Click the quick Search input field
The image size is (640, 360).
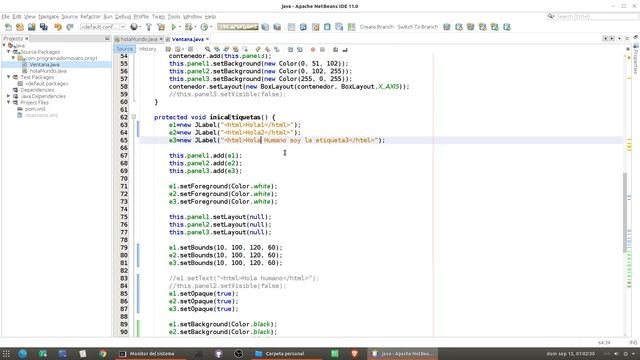(x=596, y=17)
